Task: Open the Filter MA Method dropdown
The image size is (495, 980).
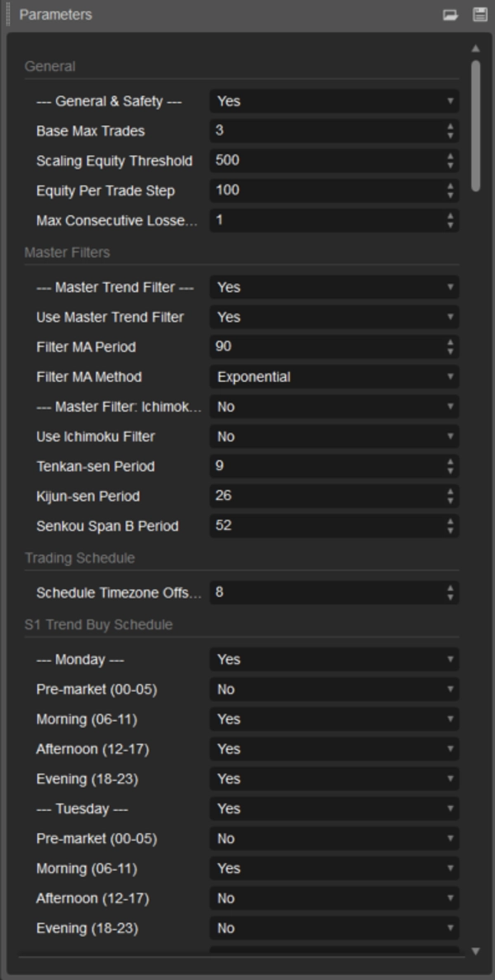Action: [x=333, y=376]
